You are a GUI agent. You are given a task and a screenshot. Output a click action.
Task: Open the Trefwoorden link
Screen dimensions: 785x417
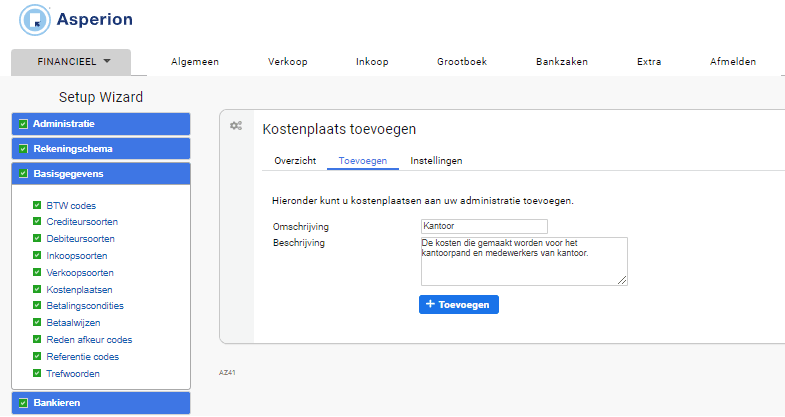pyautogui.click(x=73, y=374)
